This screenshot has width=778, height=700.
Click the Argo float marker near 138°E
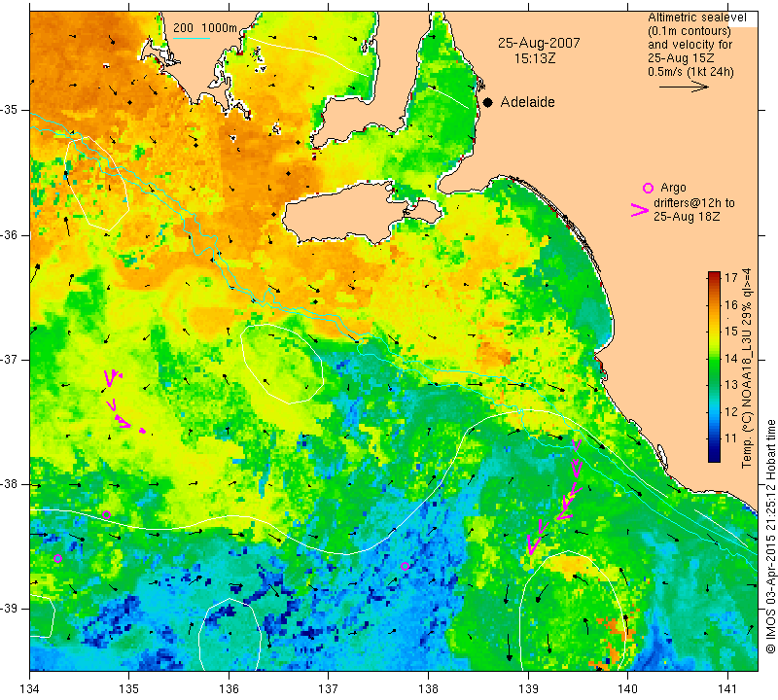(405, 566)
